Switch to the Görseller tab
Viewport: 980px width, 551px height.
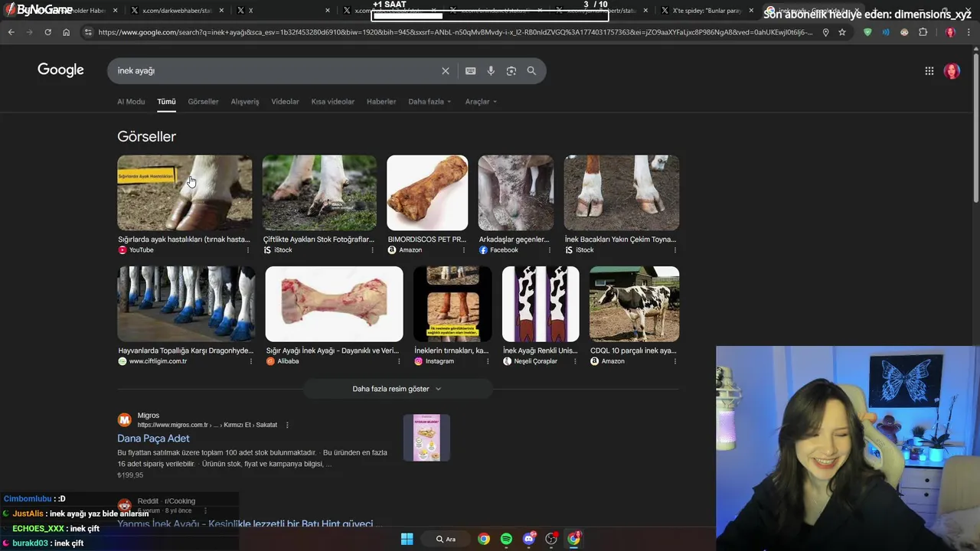203,102
